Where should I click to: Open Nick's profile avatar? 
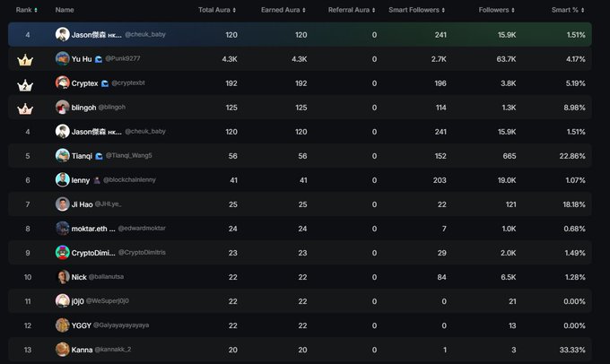coord(62,277)
